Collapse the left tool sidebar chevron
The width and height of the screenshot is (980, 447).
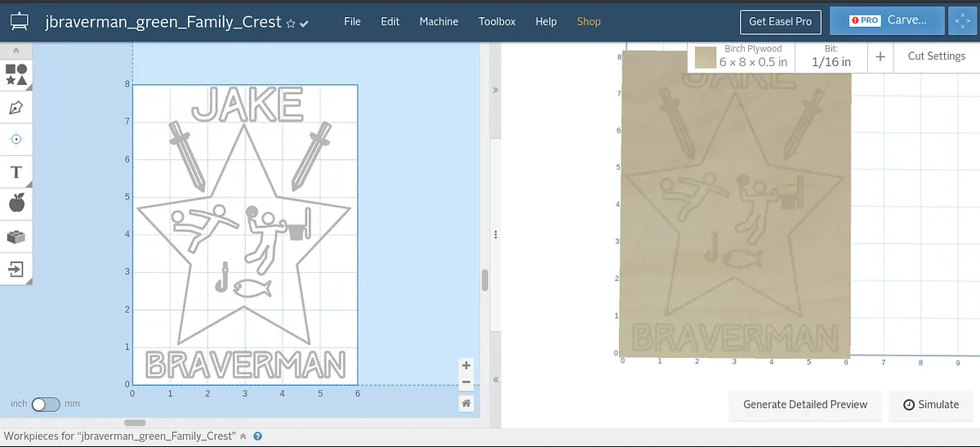(x=16, y=51)
